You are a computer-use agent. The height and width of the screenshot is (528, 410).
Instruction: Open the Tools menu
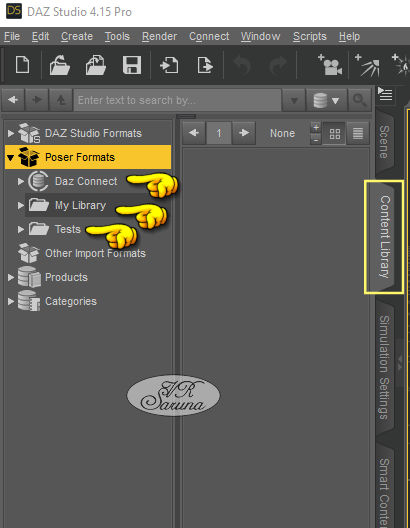(117, 36)
